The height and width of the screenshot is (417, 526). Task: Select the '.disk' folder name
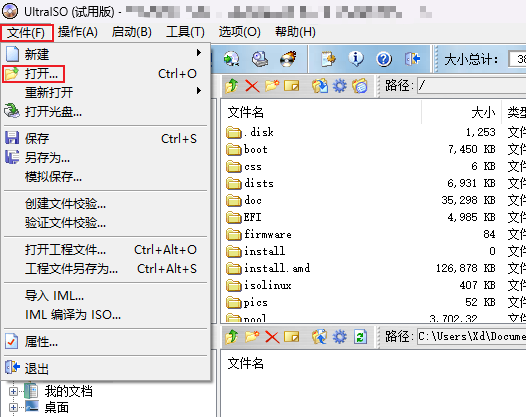(x=258, y=132)
